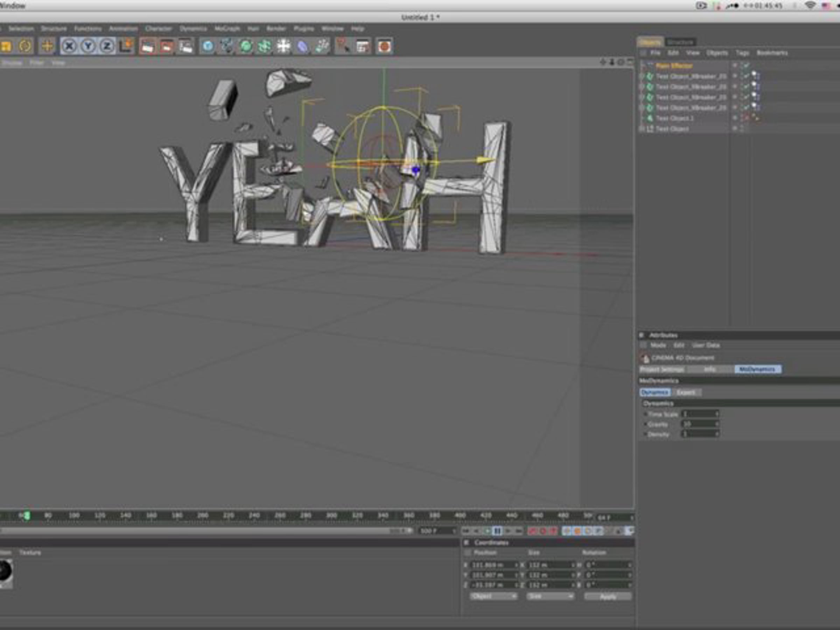
Task: Select the MoDynamics tab button
Action: 758,369
